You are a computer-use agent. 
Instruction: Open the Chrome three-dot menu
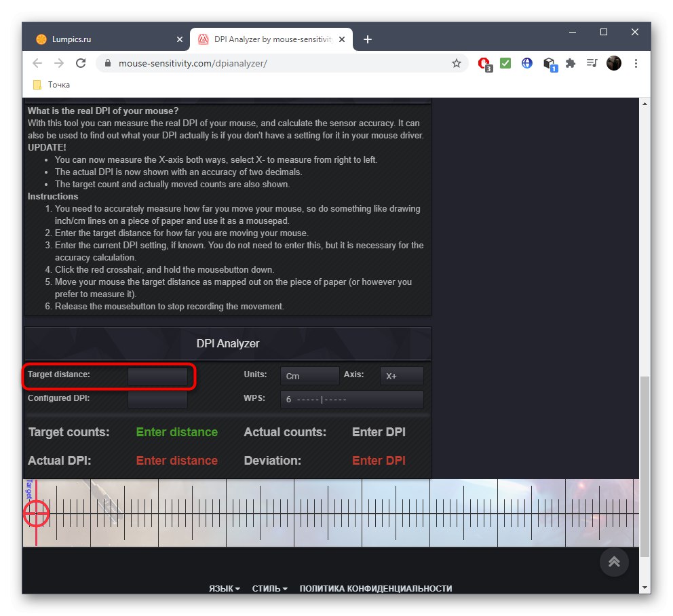636,64
